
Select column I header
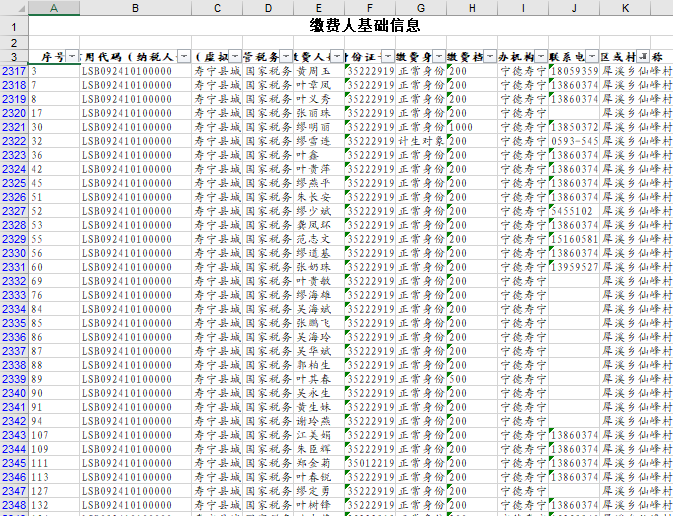[523, 8]
